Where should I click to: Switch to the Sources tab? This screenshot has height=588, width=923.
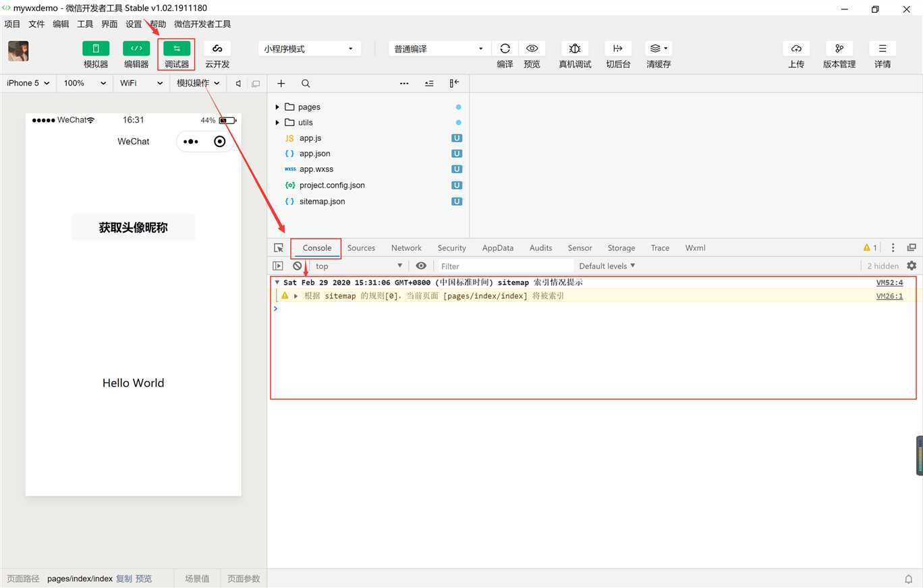(x=361, y=247)
